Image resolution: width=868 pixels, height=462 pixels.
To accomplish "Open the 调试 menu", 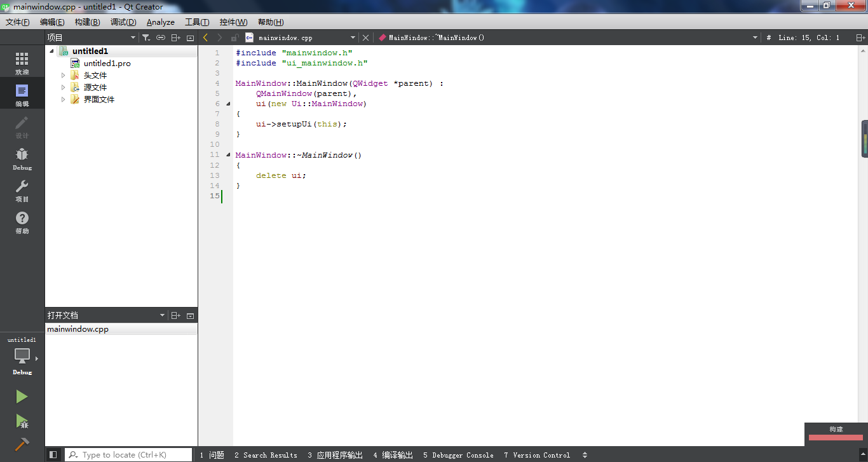I will point(123,22).
